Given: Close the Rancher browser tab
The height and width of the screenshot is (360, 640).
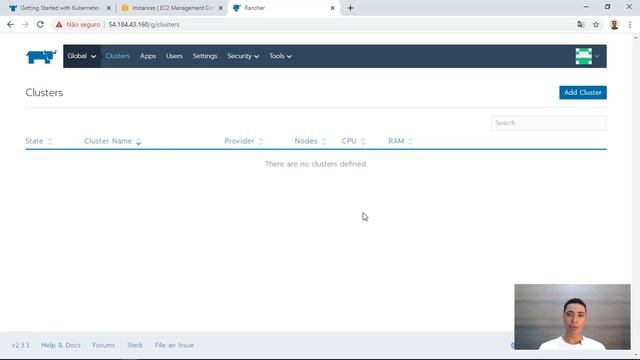Looking at the screenshot, I should pos(332,8).
